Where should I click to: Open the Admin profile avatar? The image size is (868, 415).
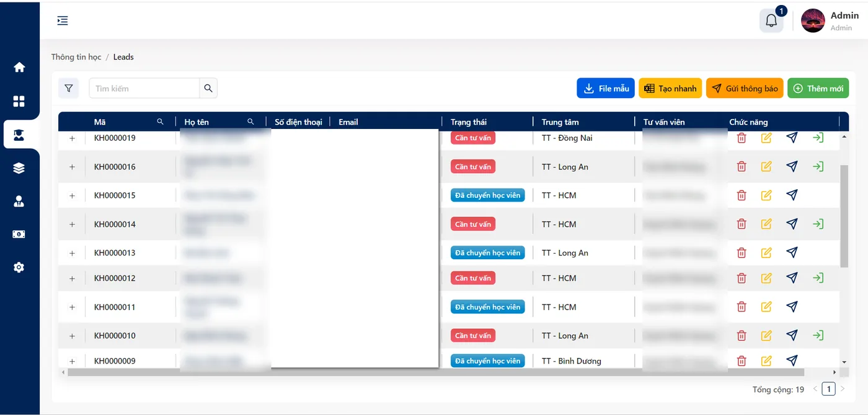tap(813, 20)
